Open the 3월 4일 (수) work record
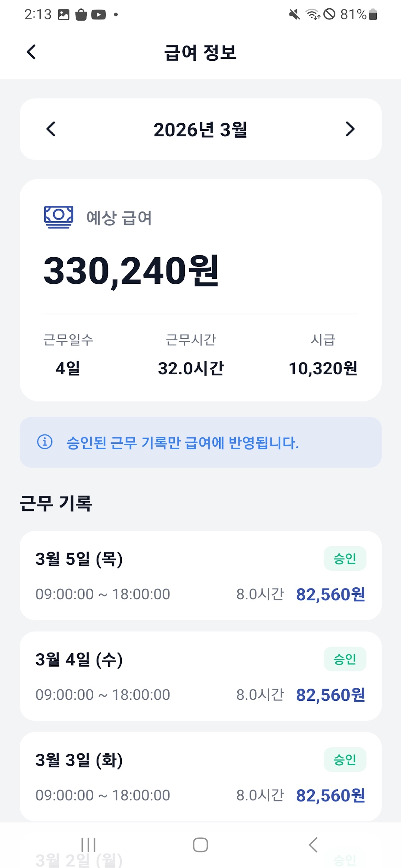Viewport: 401px width, 868px height. click(200, 676)
